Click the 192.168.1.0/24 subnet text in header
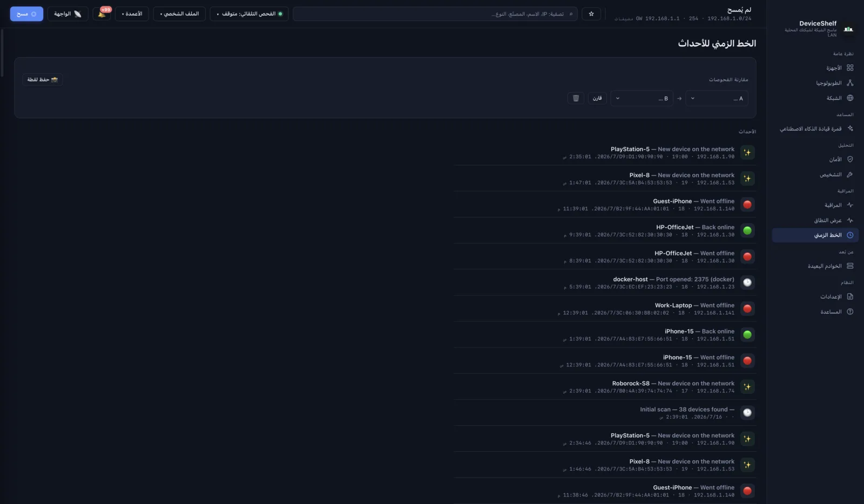This screenshot has height=504, width=864. (729, 18)
